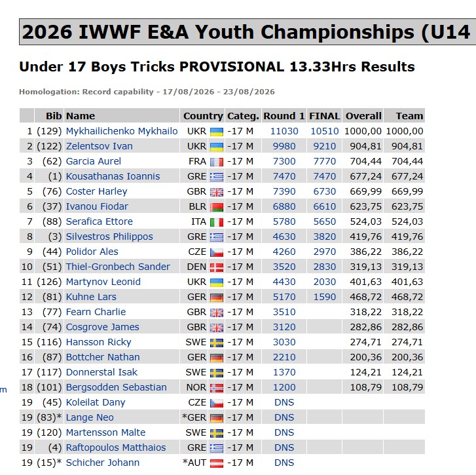Click the Belarus flag next to Ivanou Fiodar

[217, 207]
